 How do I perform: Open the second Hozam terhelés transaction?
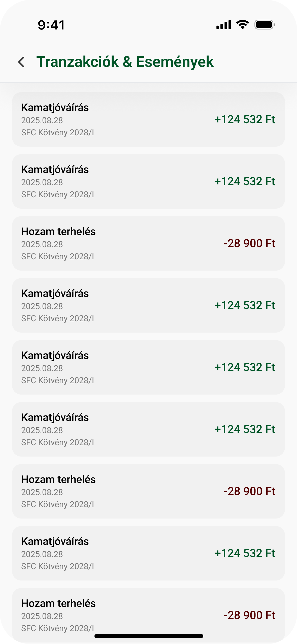(x=148, y=491)
